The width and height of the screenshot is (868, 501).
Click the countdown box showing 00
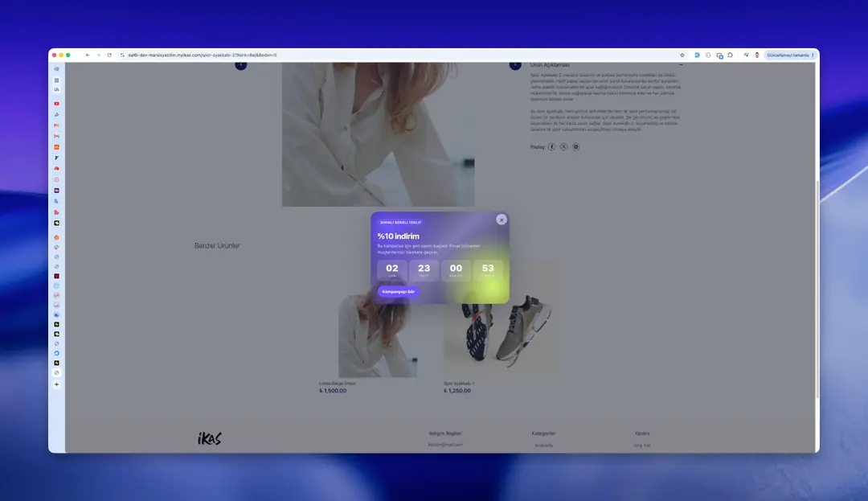tap(457, 270)
